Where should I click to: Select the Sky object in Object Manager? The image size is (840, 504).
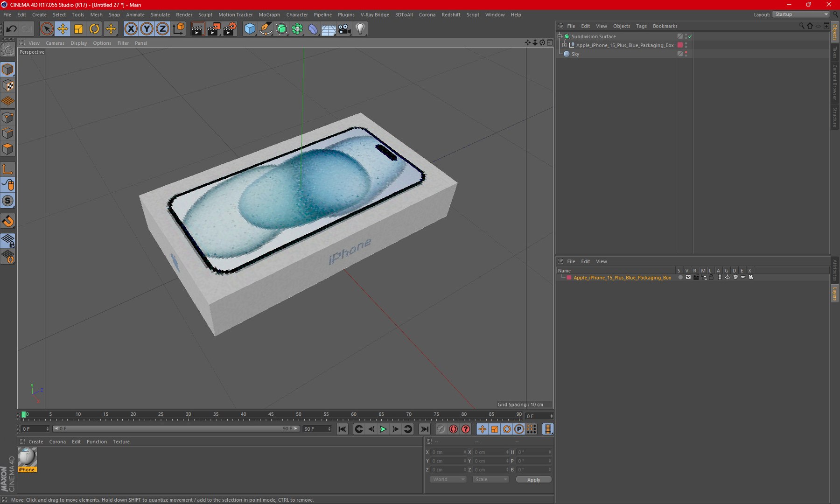tap(575, 54)
